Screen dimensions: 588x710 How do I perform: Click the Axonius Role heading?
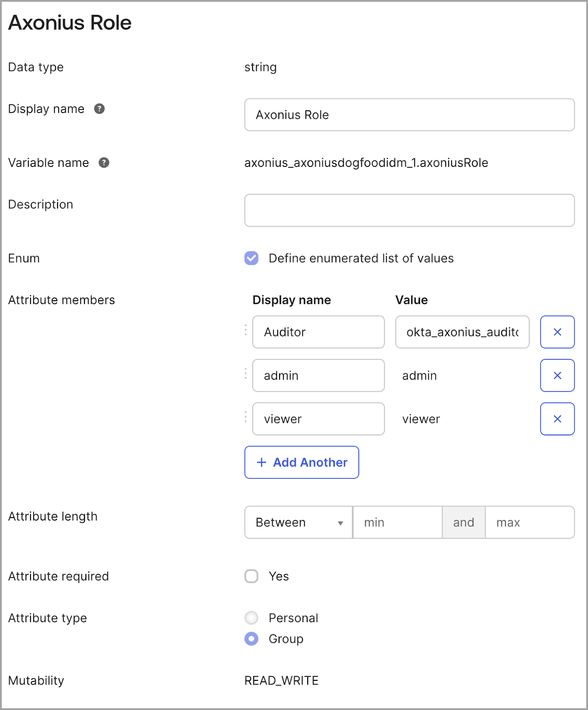[70, 23]
